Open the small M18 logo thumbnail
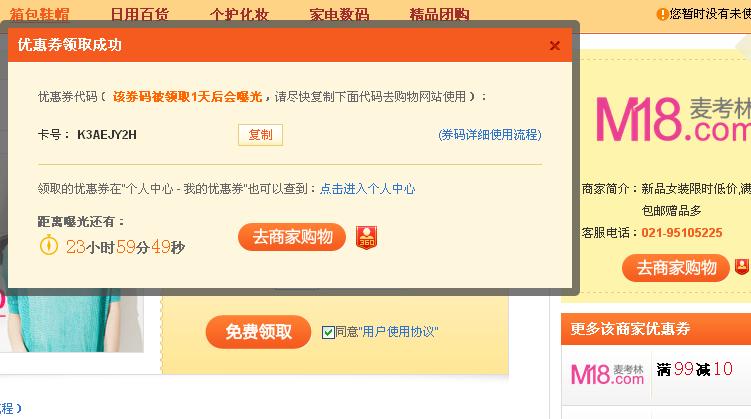751x419 pixels. click(x=607, y=374)
